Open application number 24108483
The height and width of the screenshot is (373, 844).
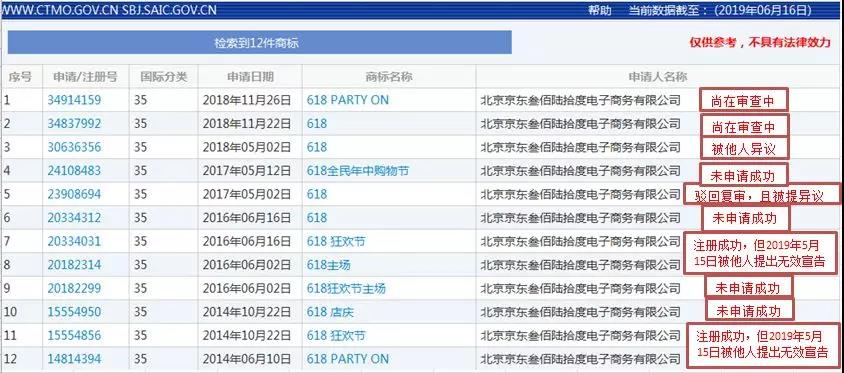74,171
